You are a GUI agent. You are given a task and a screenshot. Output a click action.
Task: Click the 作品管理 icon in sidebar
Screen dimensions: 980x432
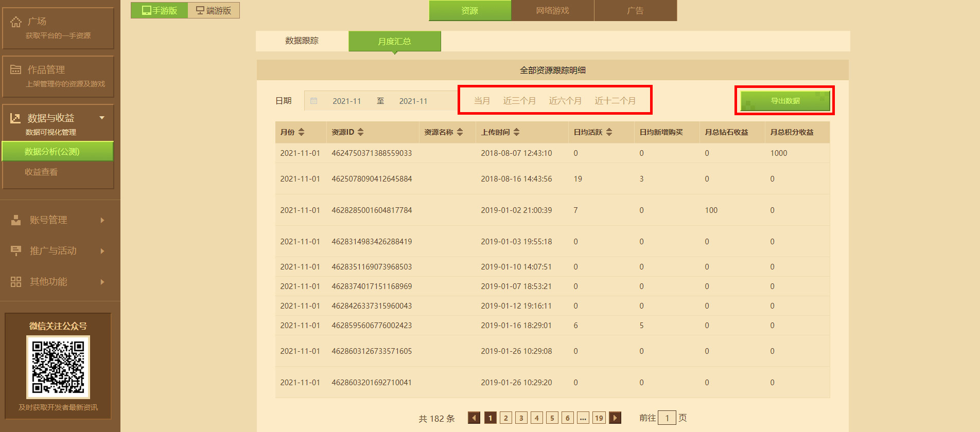coord(16,69)
